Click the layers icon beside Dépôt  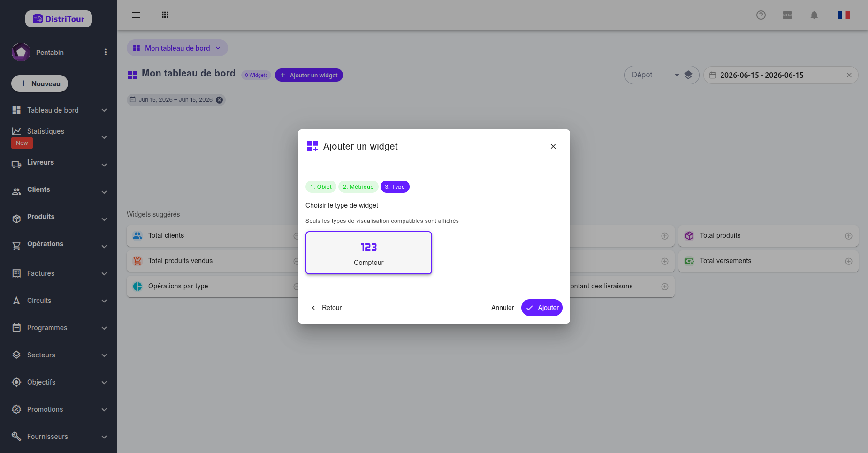688,75
